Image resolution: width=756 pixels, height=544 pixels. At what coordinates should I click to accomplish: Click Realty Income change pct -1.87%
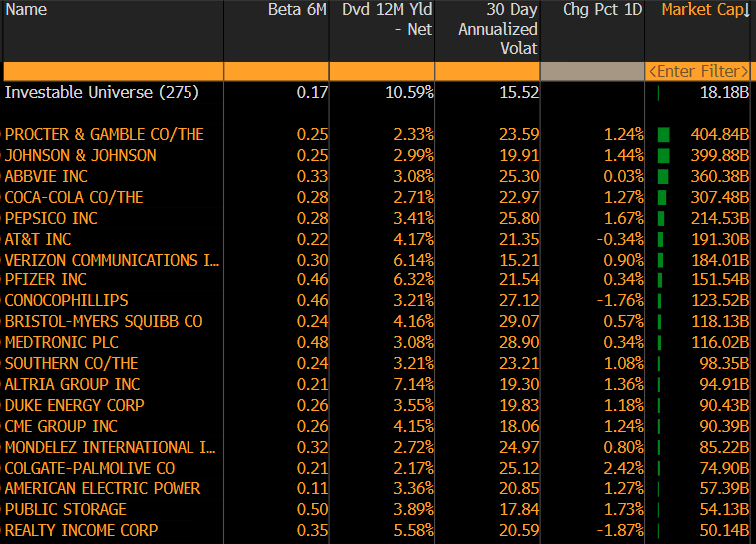(x=620, y=530)
